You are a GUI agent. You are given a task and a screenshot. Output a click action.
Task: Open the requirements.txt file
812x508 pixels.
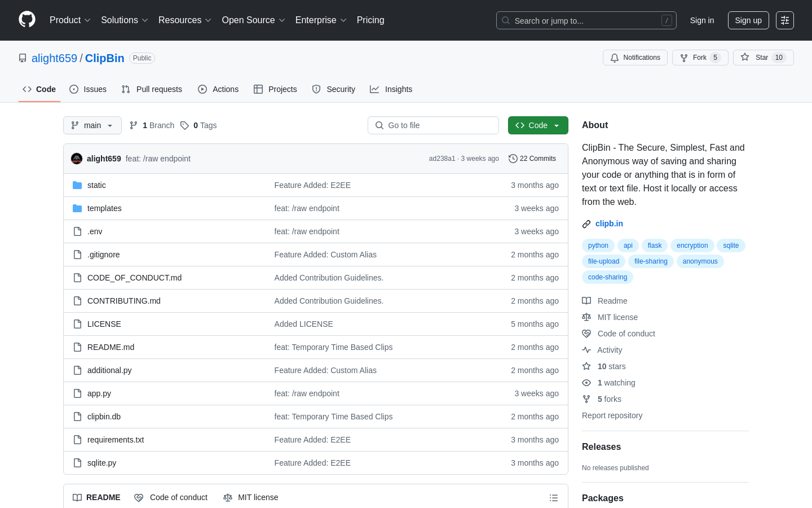click(x=116, y=440)
